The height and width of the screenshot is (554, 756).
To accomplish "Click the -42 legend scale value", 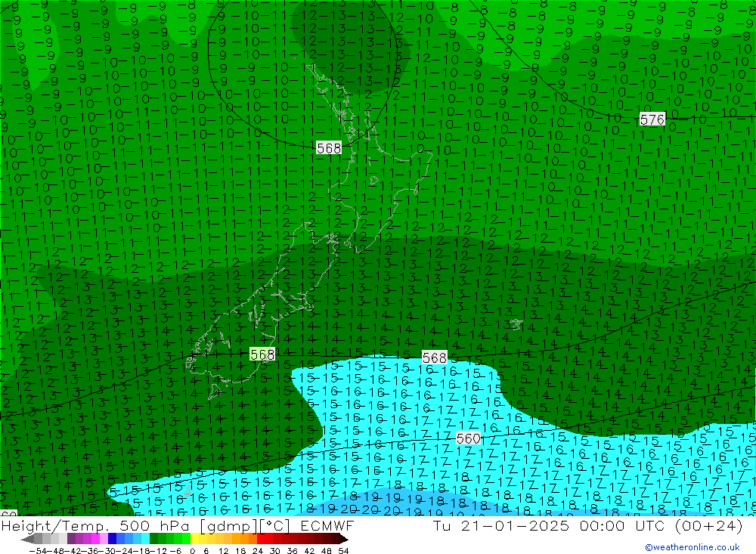I will (74, 551).
